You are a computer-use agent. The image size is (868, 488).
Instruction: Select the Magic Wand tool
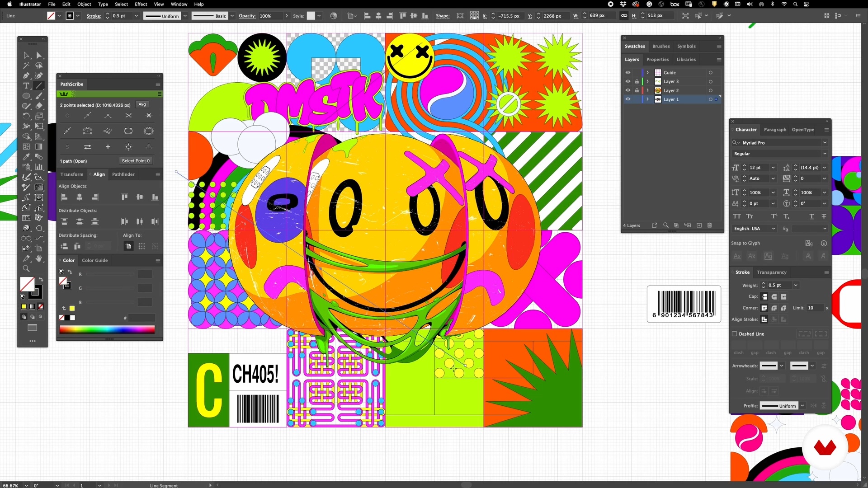pos(26,66)
